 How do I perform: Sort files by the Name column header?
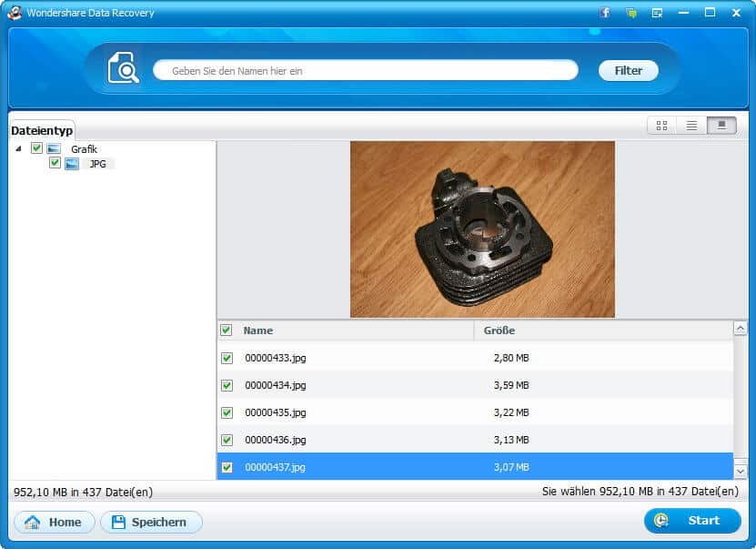[258, 330]
